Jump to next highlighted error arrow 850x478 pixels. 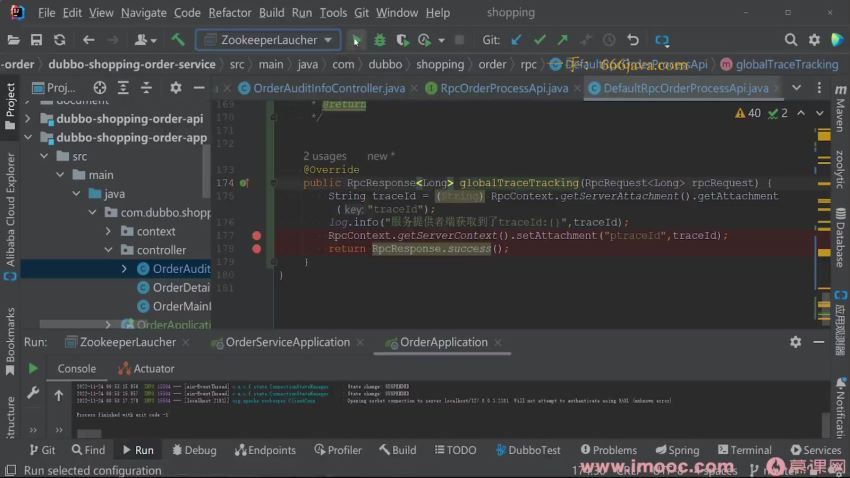[x=820, y=113]
